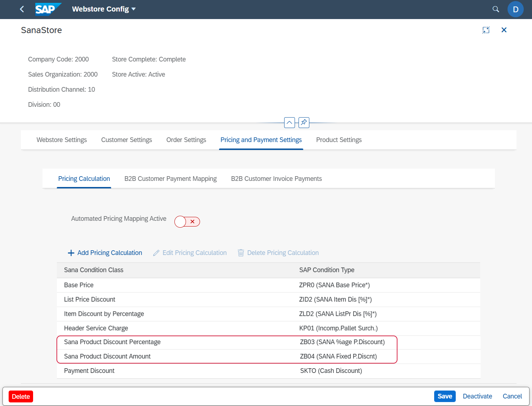
Task: Open B2B Customer Invoice Payments subtab
Action: tap(276, 179)
